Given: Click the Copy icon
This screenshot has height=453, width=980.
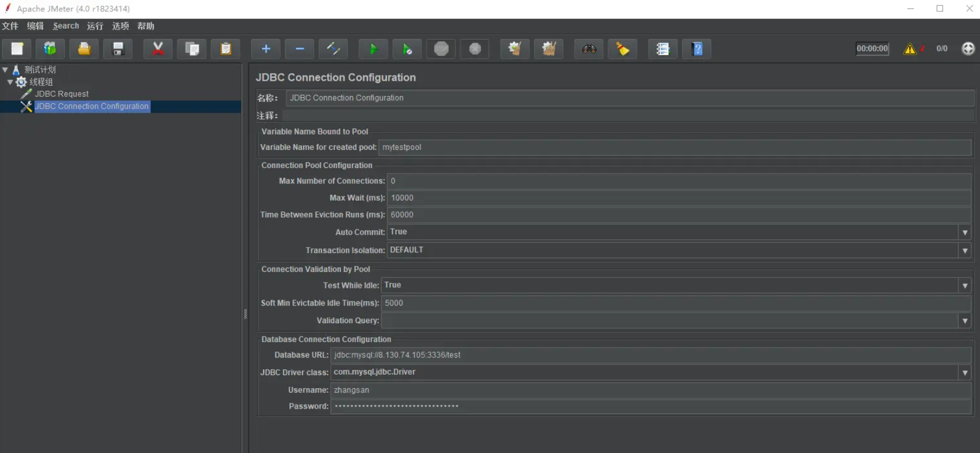Looking at the screenshot, I should pyautogui.click(x=192, y=49).
